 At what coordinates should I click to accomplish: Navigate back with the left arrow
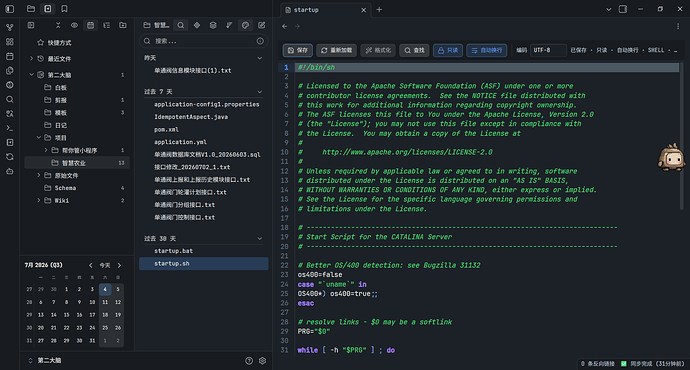click(285, 26)
